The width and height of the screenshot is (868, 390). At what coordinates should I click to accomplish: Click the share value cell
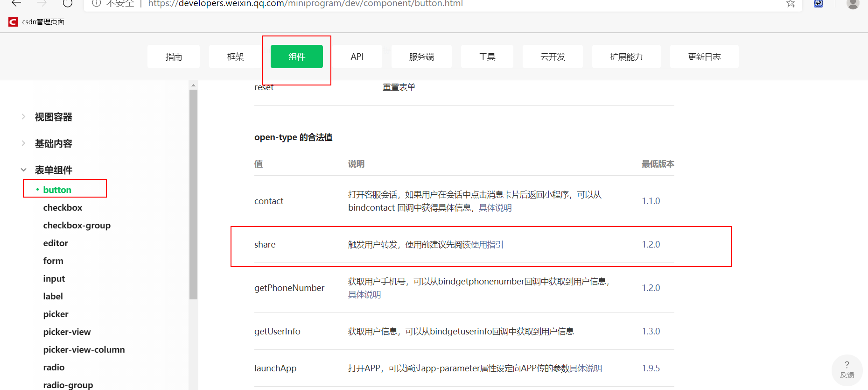coord(265,244)
